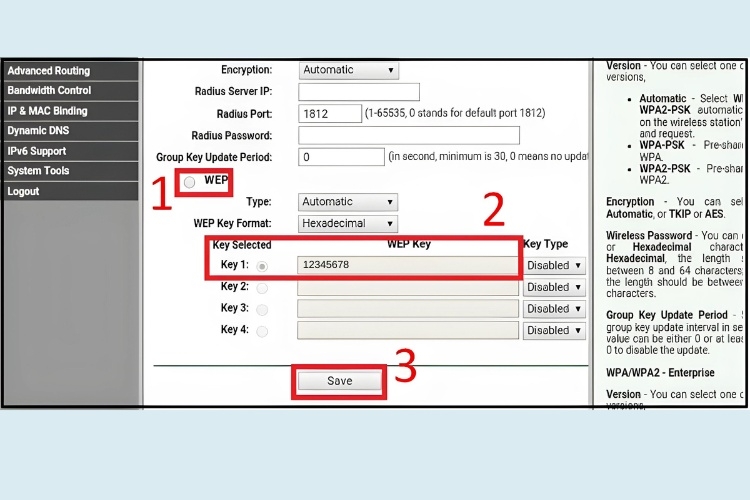Select the Key 2 radio button

262,288
